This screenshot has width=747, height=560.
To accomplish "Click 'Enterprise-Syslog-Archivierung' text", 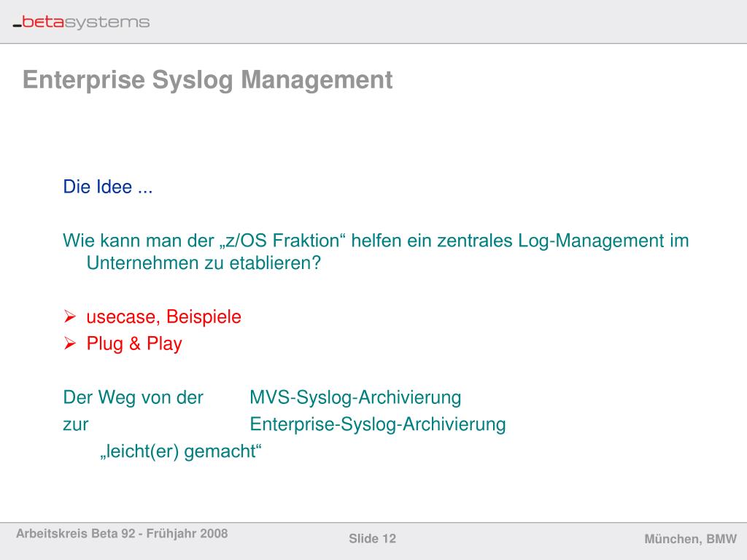I will point(378,424).
